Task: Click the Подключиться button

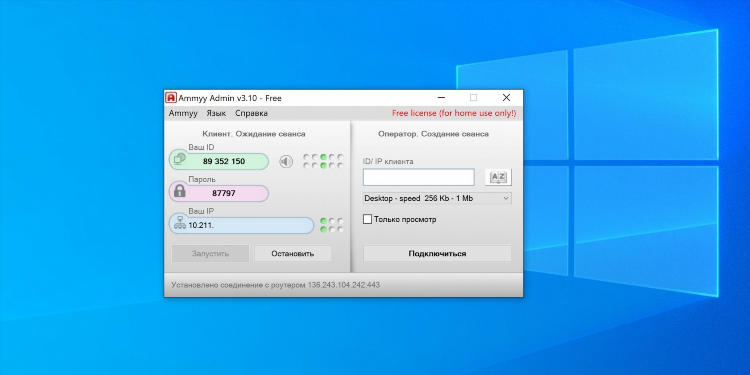Action: pos(437,254)
